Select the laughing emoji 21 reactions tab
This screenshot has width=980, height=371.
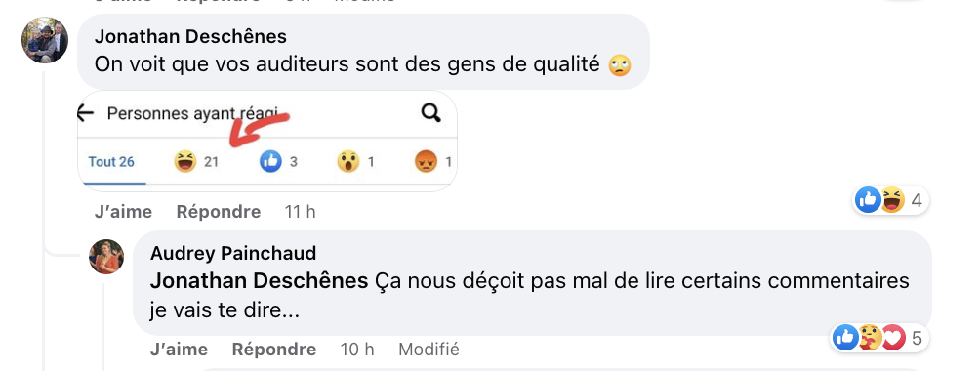[196, 162]
